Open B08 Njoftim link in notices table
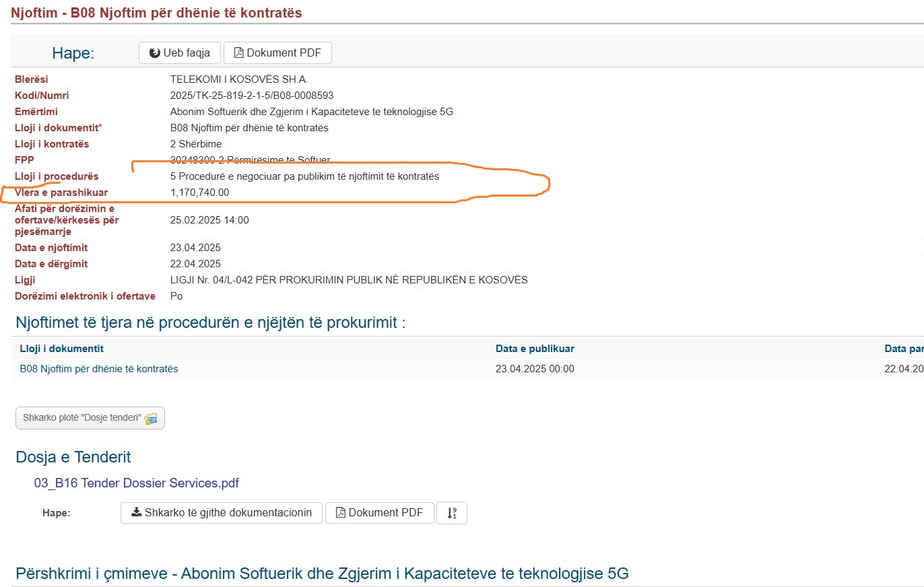This screenshot has width=924, height=587. (x=99, y=369)
